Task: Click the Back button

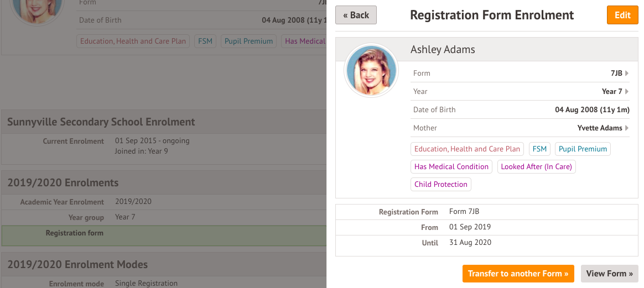Action: click(356, 15)
